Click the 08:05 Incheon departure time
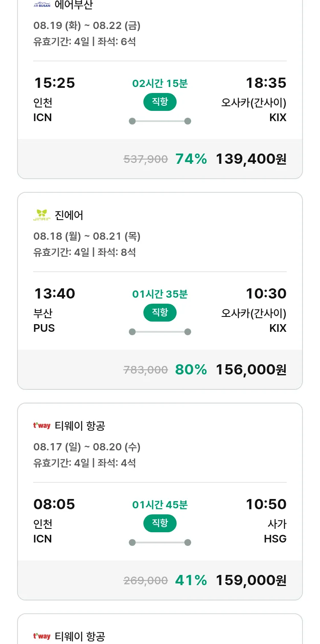Viewport: 320px width, 644px height. tap(54, 505)
